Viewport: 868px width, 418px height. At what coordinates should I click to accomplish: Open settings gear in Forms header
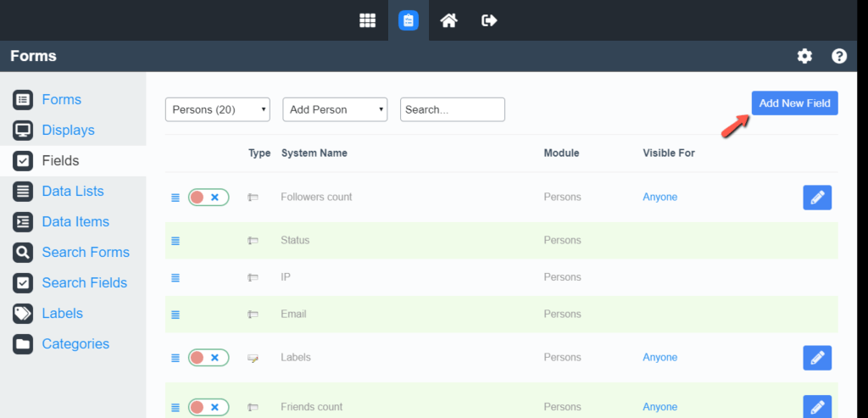click(x=804, y=56)
